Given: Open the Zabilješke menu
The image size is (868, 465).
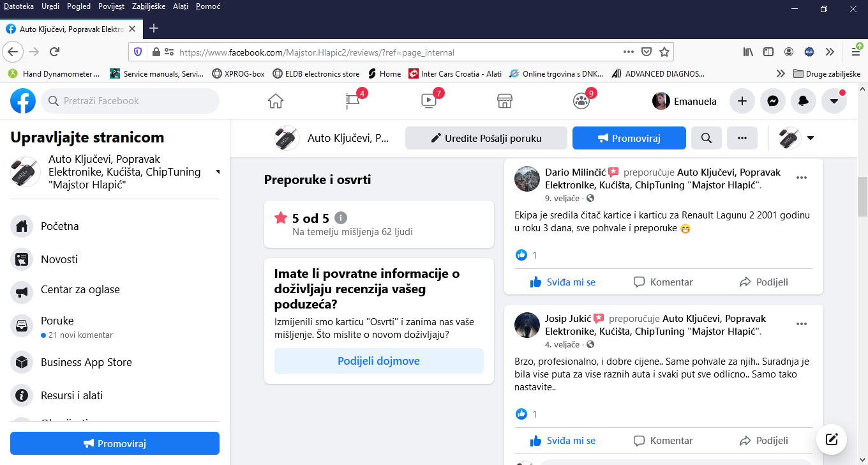Looking at the screenshot, I should coord(149,6).
